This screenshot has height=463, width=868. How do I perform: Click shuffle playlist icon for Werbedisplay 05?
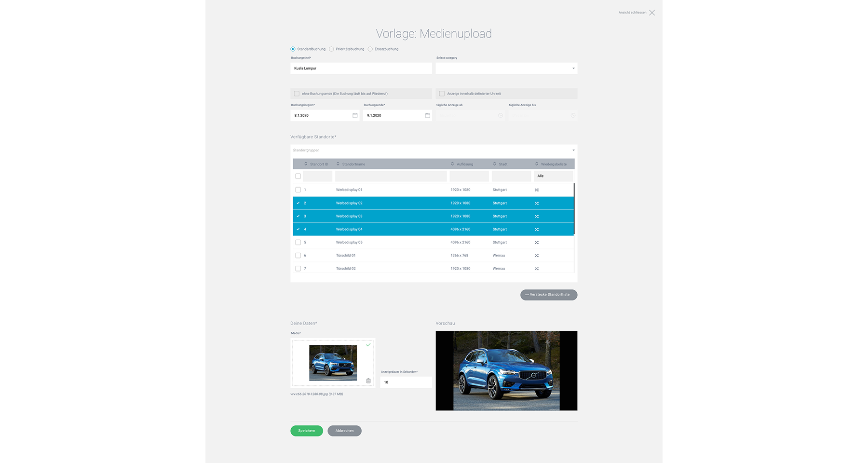click(x=537, y=243)
